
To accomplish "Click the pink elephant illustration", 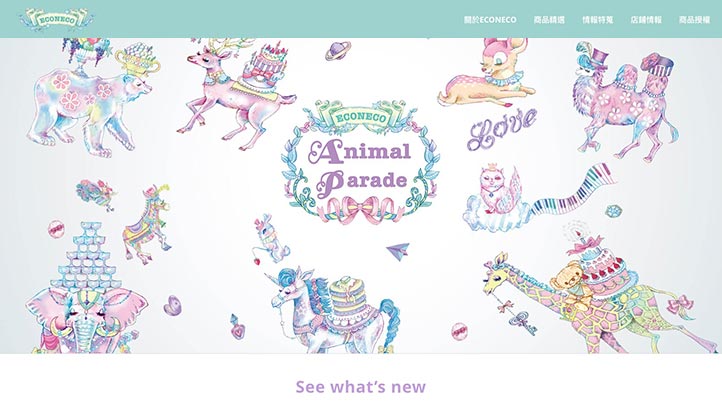I will click(x=87, y=320).
